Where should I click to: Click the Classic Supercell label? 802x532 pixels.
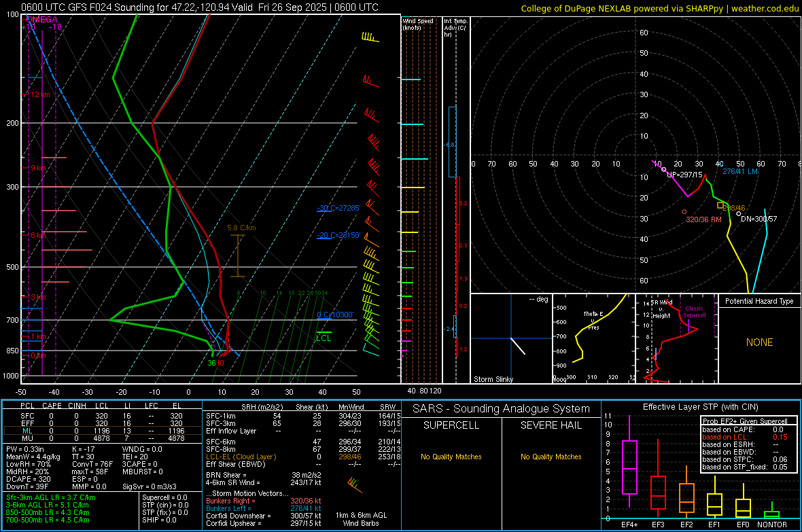click(695, 312)
